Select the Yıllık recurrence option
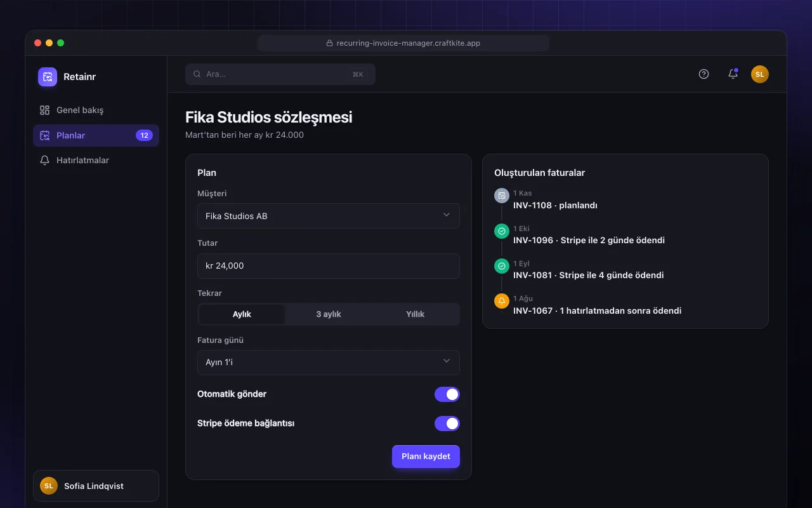Screen dimensions: 812x508 click(416, 314)
